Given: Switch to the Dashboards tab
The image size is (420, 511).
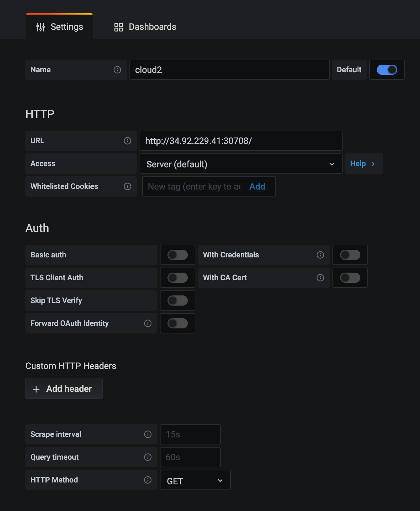Looking at the screenshot, I should 145,27.
